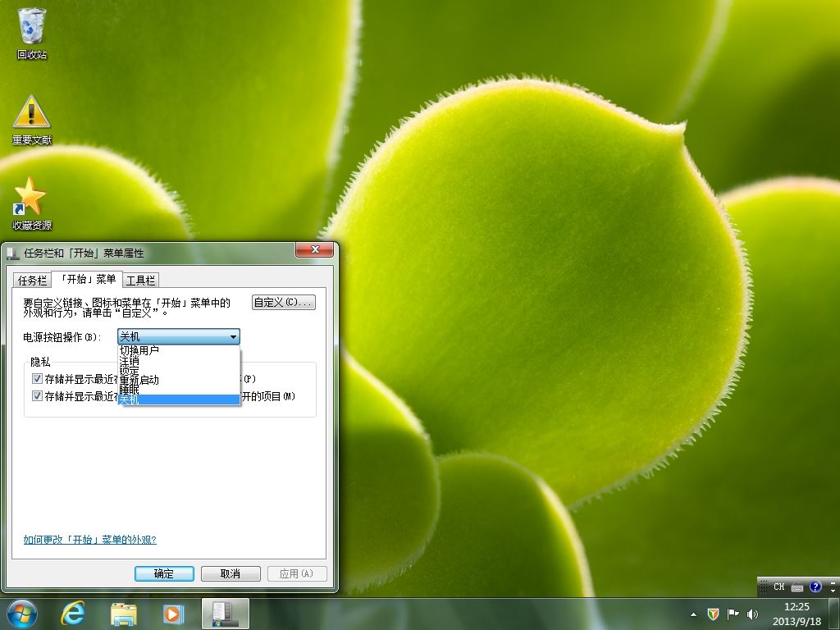Choose 切换用户 from the dropdown list
This screenshot has height=630, width=840.
tap(179, 350)
